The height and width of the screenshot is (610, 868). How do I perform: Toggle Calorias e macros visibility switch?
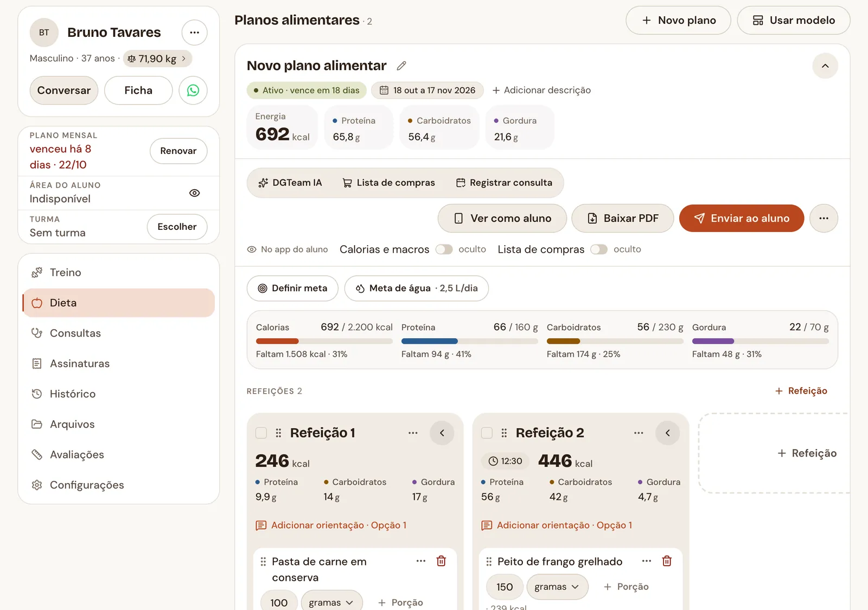pyautogui.click(x=444, y=249)
